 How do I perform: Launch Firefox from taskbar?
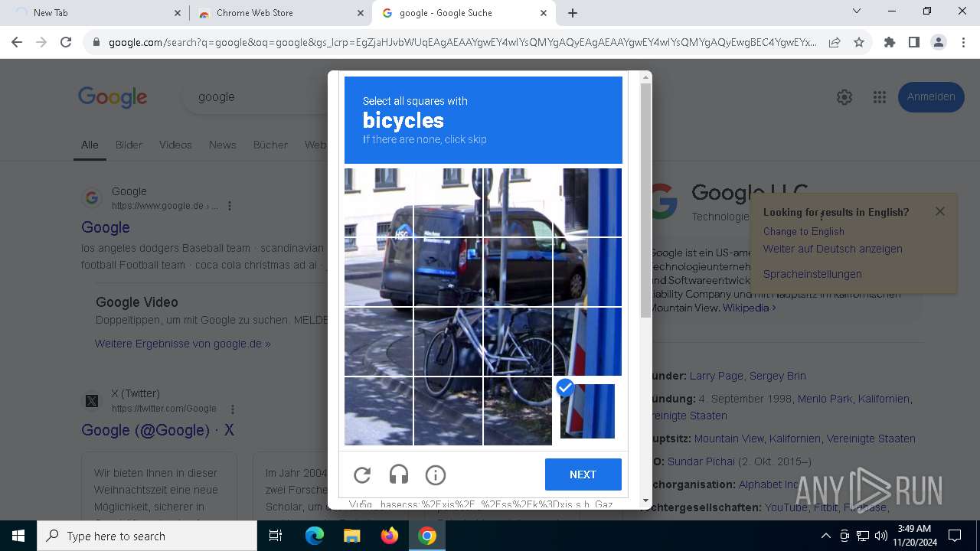tap(390, 536)
